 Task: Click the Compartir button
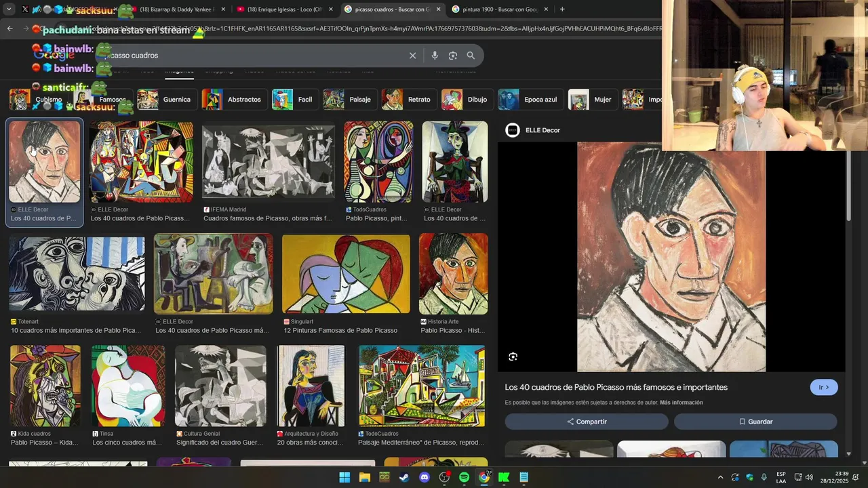click(x=587, y=422)
